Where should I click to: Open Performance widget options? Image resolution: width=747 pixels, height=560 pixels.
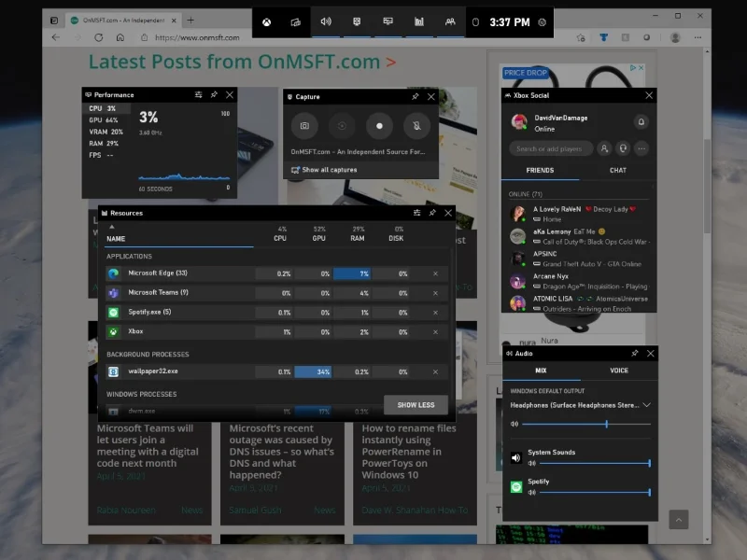click(x=198, y=95)
